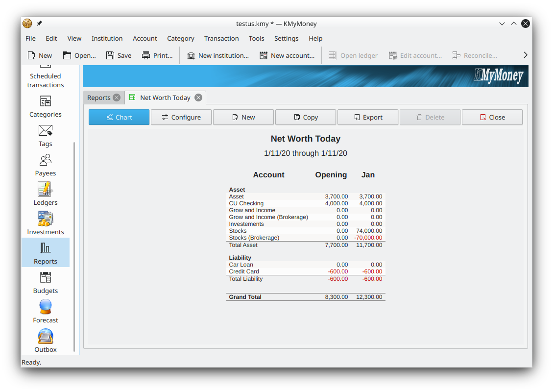
Task: Save the file from toolbar
Action: point(119,55)
